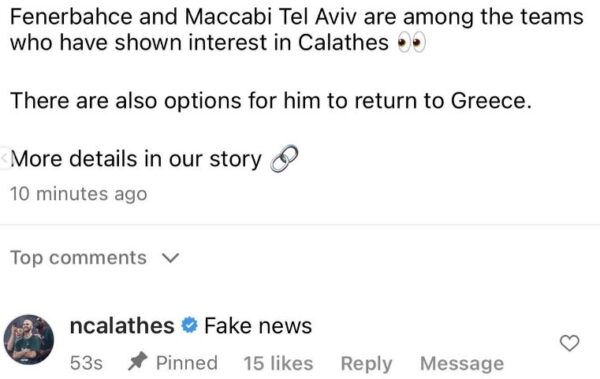The image size is (600, 379).
Task: Open the ncalathes profile picture
Action: point(29,340)
